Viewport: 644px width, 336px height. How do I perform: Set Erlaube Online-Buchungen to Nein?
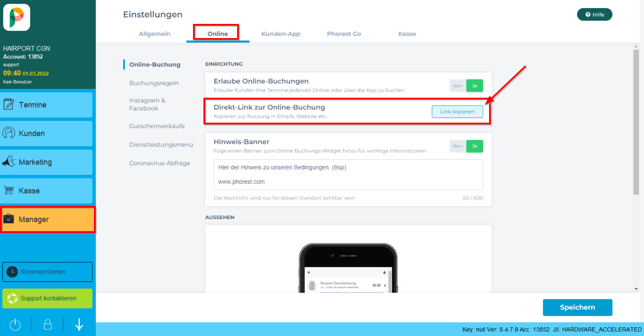(x=457, y=86)
